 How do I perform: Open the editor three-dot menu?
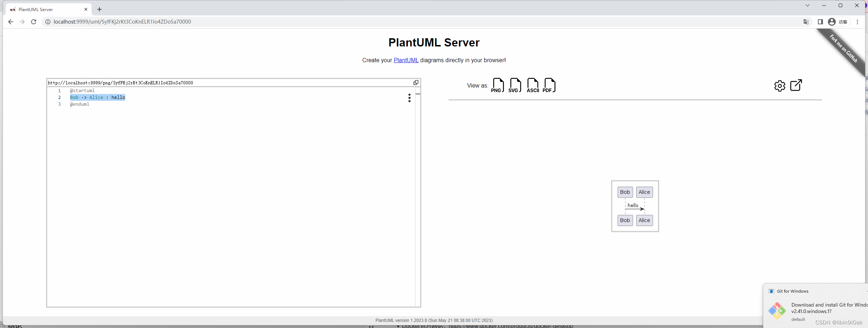click(410, 98)
